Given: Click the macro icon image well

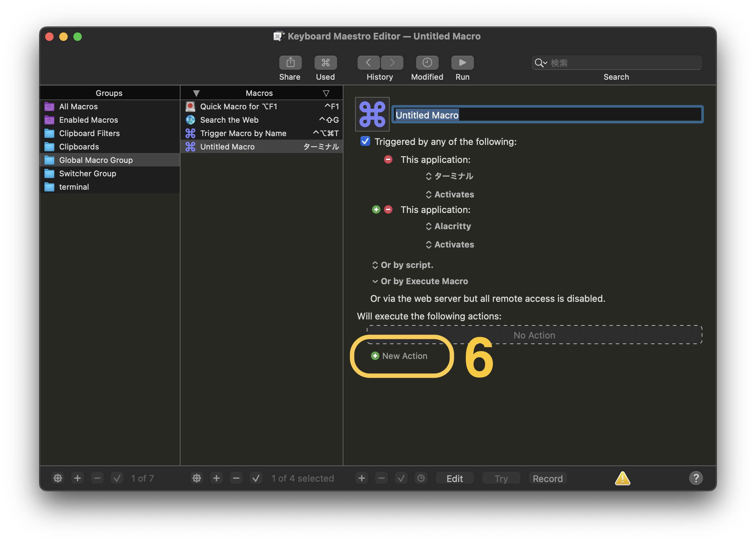Looking at the screenshot, I should tap(372, 114).
